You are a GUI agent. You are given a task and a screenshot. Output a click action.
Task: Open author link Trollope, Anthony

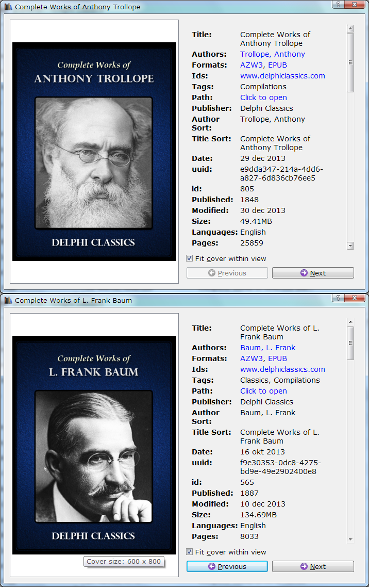tap(272, 54)
